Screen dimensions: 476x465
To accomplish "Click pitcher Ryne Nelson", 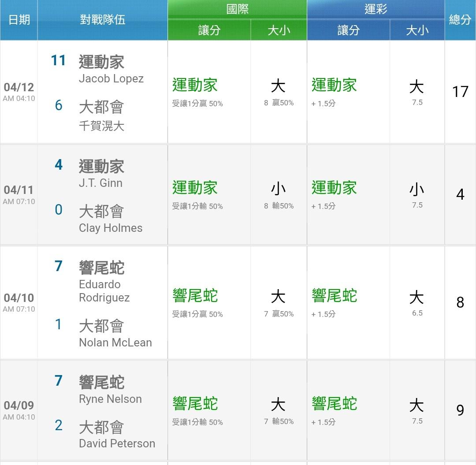I will pos(110,399).
